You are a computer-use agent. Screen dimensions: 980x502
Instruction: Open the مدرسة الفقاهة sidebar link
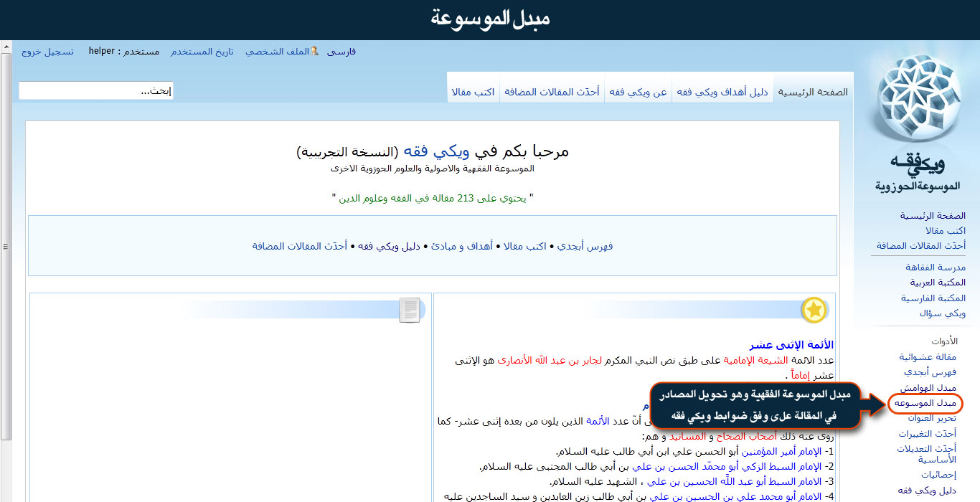tap(936, 267)
